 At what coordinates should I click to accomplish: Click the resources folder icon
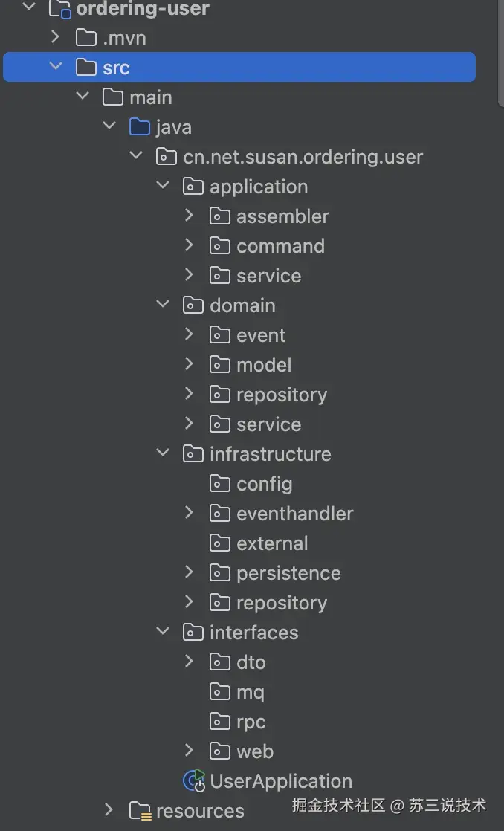pyautogui.click(x=140, y=811)
